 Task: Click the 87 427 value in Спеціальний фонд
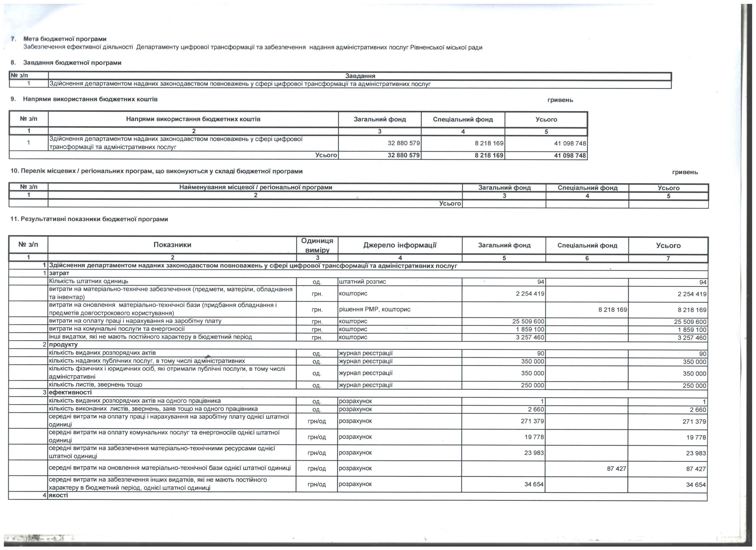[617, 469]
